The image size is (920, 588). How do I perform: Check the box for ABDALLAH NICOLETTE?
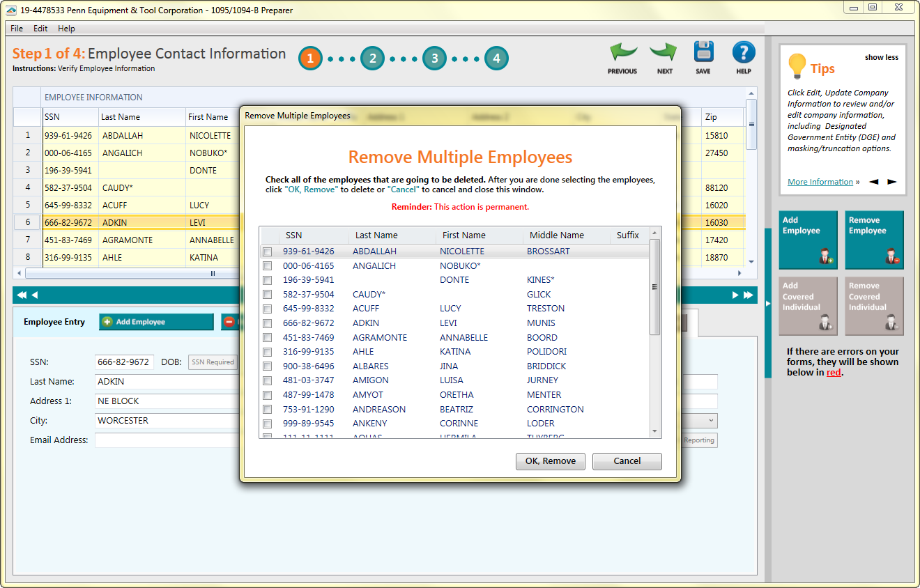pos(267,252)
